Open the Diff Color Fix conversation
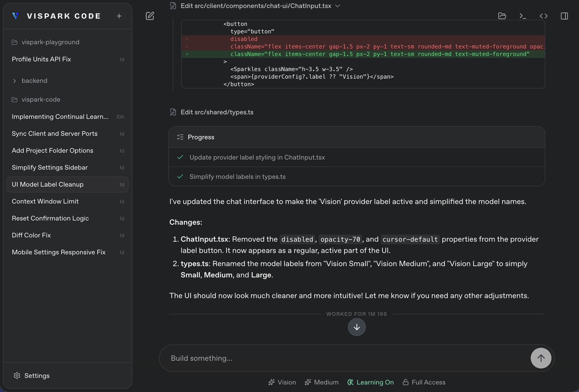Image resolution: width=579 pixels, height=392 pixels. pos(31,235)
